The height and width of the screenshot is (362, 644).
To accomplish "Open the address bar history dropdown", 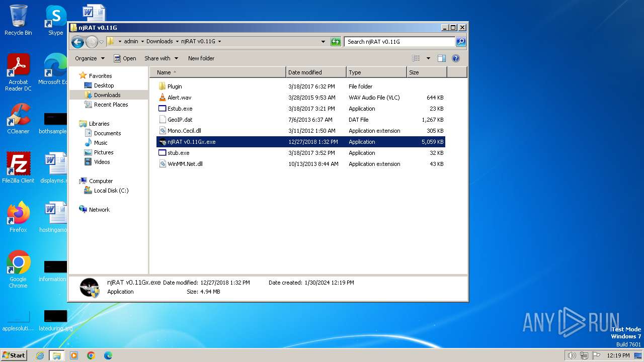I will click(323, 42).
